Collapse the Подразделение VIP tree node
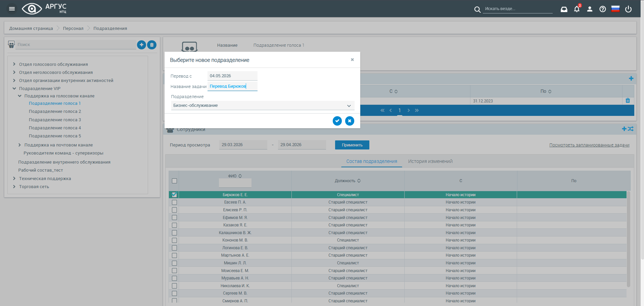644x306 pixels. [x=14, y=89]
